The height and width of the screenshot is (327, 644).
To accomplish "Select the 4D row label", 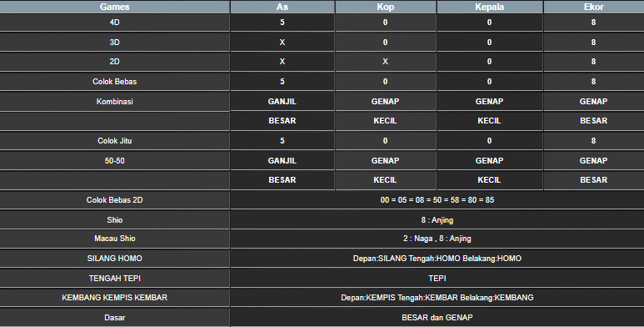I will click(x=115, y=23).
